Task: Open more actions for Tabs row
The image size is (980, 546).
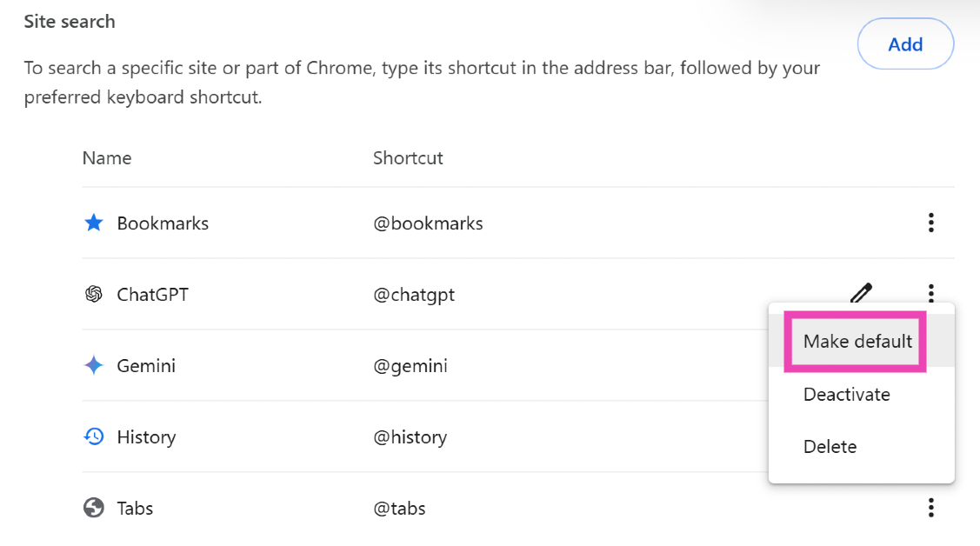Action: pos(930,508)
